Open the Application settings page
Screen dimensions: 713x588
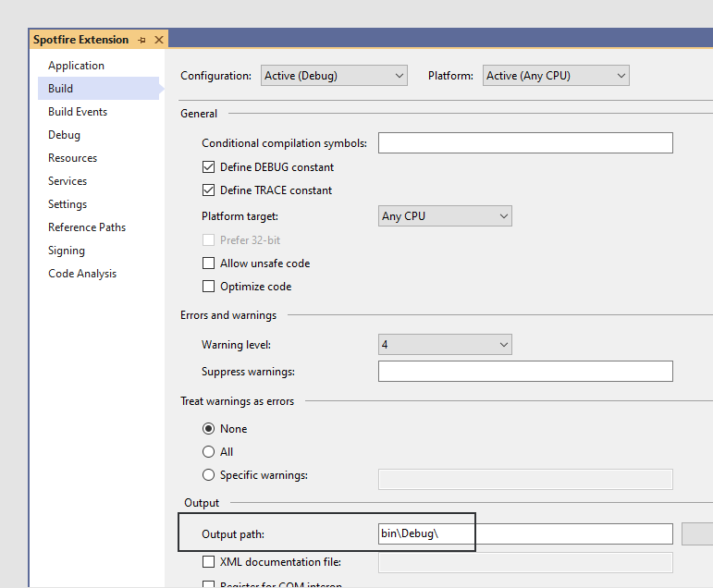(76, 66)
